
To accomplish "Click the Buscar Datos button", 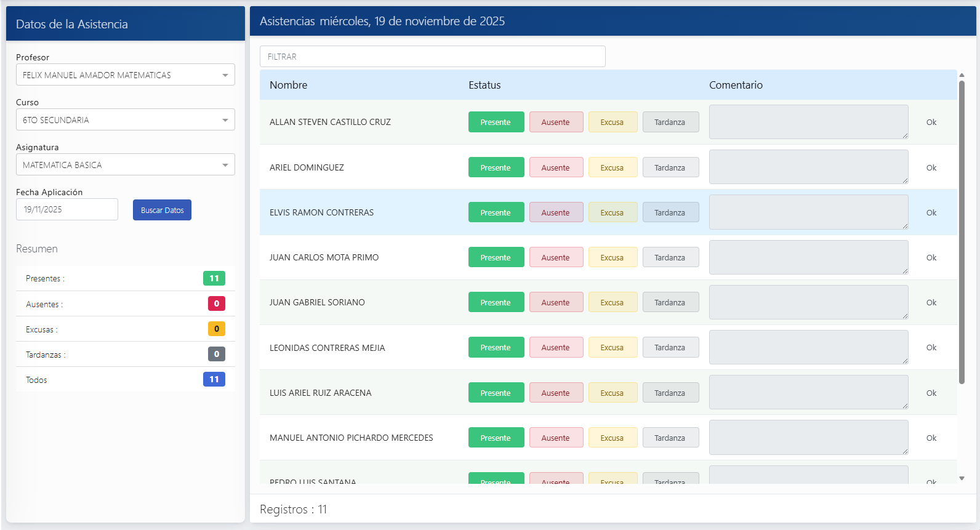I will coord(162,210).
